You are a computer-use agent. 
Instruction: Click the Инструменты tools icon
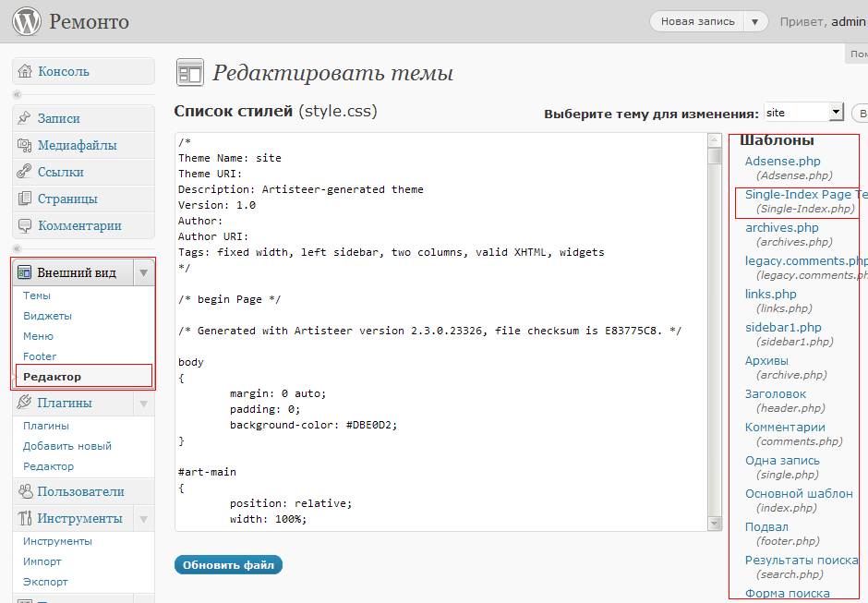click(x=25, y=518)
